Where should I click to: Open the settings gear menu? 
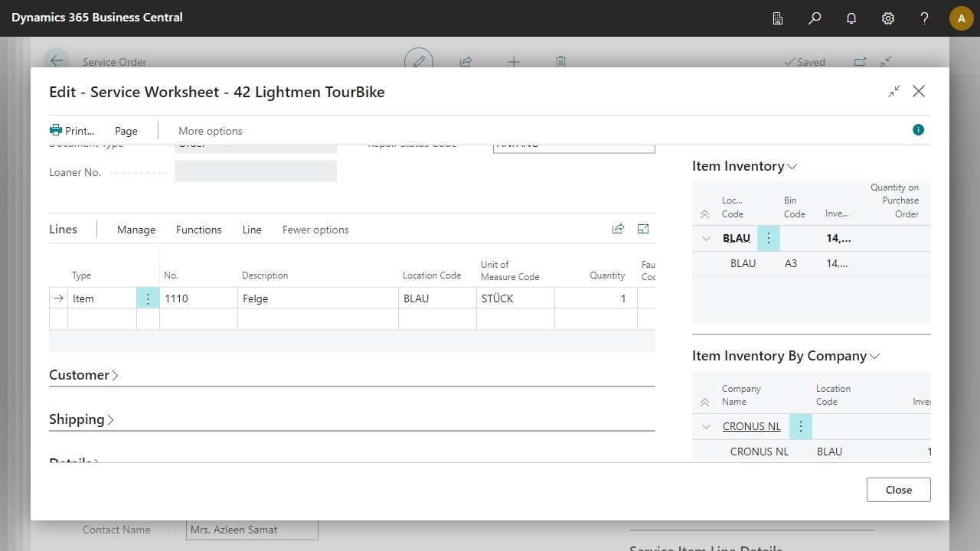888,18
